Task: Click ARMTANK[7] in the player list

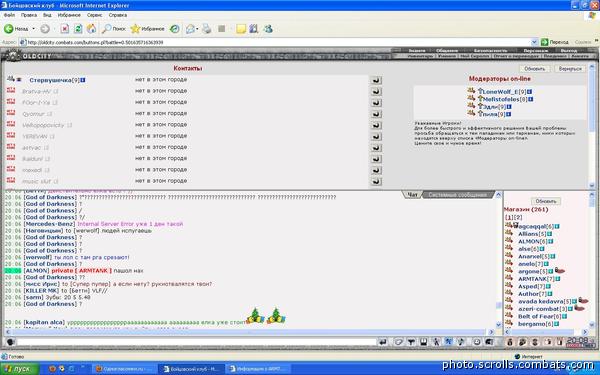Action: [536, 279]
